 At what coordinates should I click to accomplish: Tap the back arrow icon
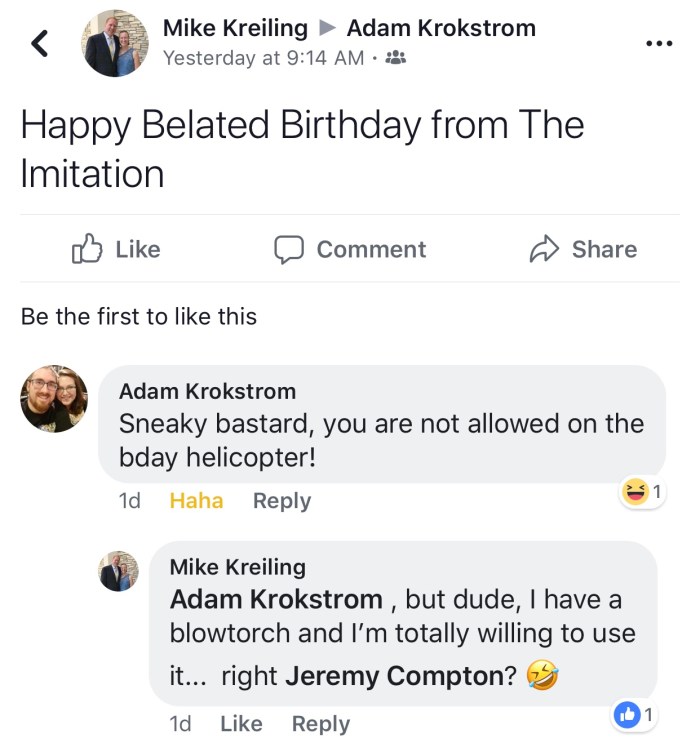tap(40, 42)
